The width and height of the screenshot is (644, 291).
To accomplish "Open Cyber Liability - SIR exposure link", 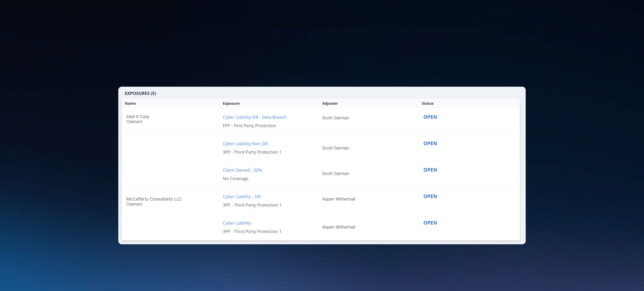I will pyautogui.click(x=242, y=197).
